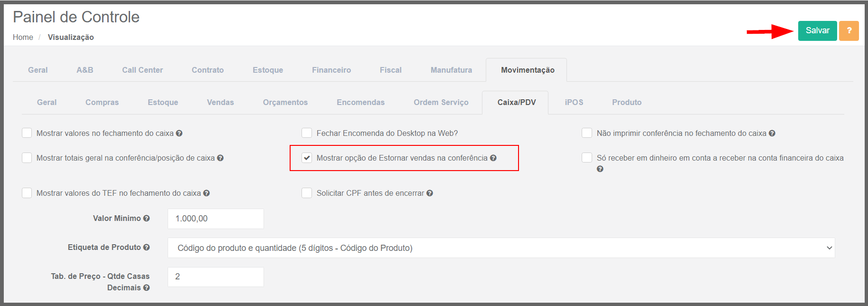Click the orange question mark help button

(849, 31)
